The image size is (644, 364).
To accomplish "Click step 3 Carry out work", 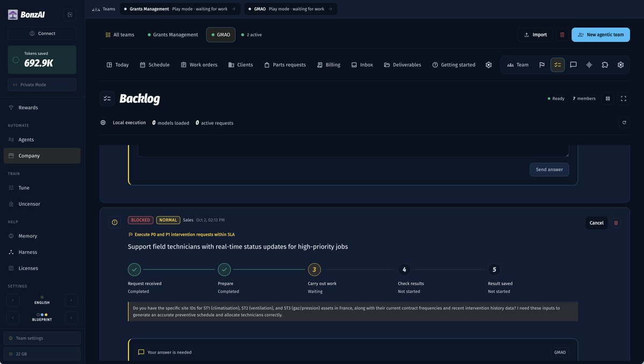I will (x=314, y=270).
